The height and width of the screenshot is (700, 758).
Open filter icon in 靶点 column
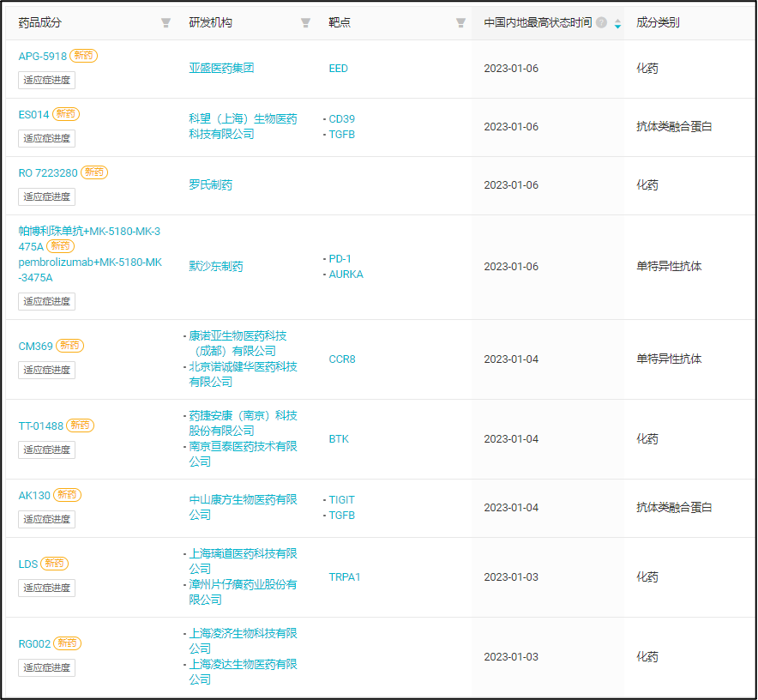click(x=460, y=23)
